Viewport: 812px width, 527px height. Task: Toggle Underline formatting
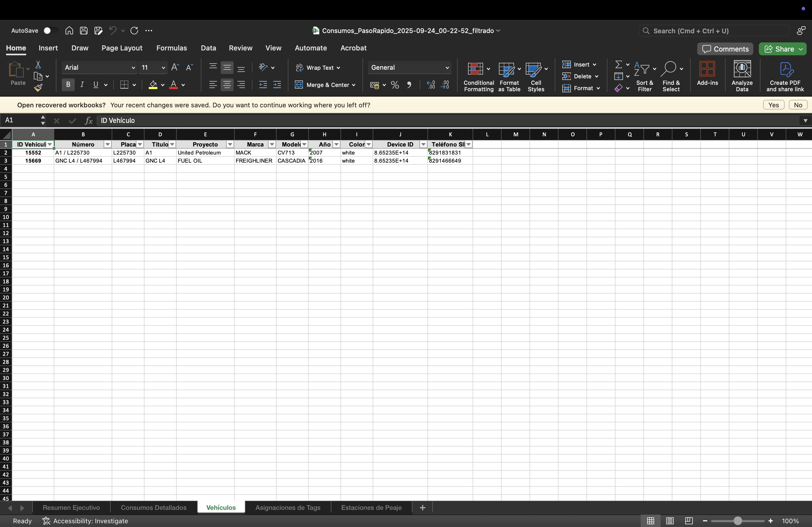tap(96, 85)
